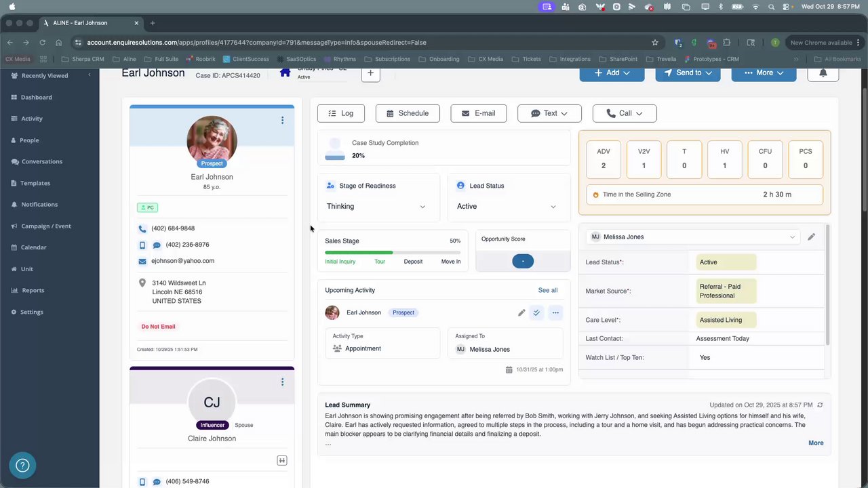The height and width of the screenshot is (488, 868).
Task: Click the Sales Stage progress bar
Action: (393, 253)
